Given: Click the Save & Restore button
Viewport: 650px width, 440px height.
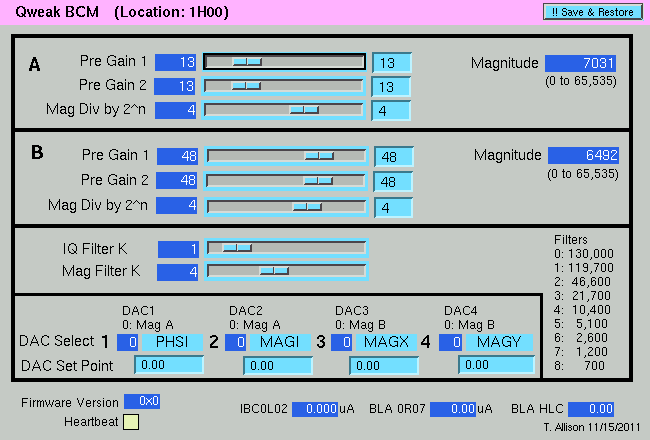Looking at the screenshot, I should 593,12.
